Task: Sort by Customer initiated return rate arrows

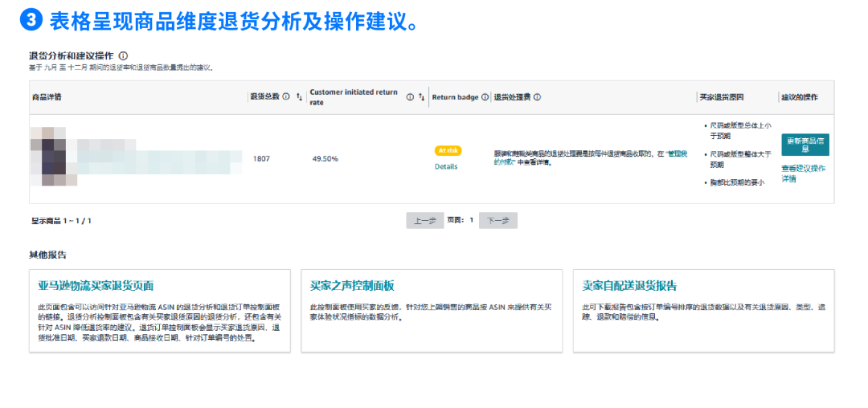Action: tap(421, 97)
